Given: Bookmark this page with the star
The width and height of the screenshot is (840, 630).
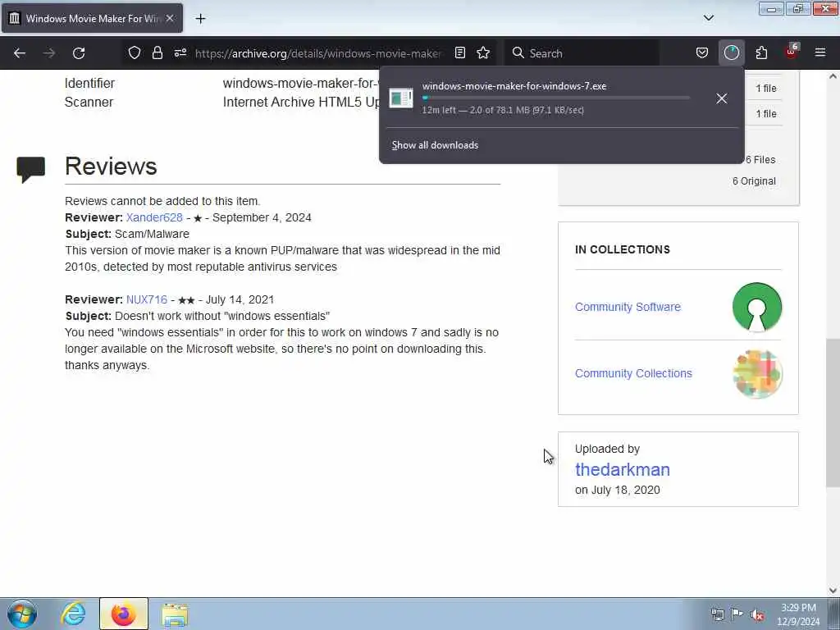Looking at the screenshot, I should tap(483, 52).
